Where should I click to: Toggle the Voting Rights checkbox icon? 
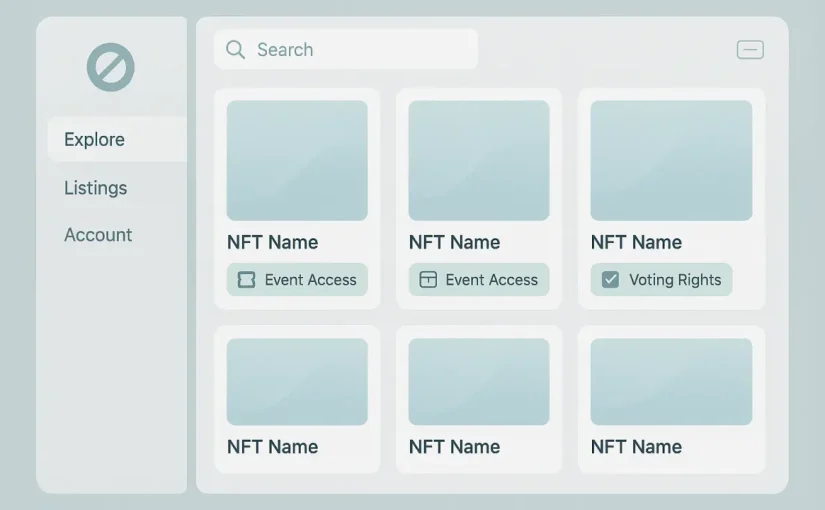pyautogui.click(x=610, y=280)
